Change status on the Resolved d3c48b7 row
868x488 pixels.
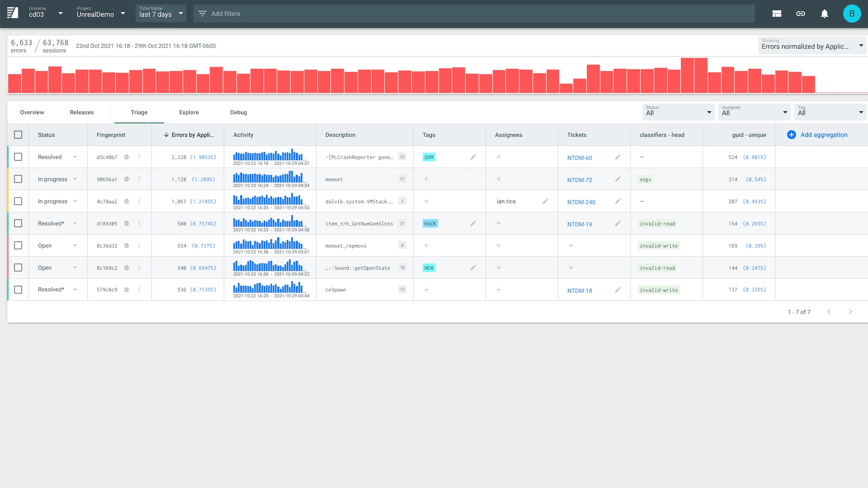[x=75, y=157]
